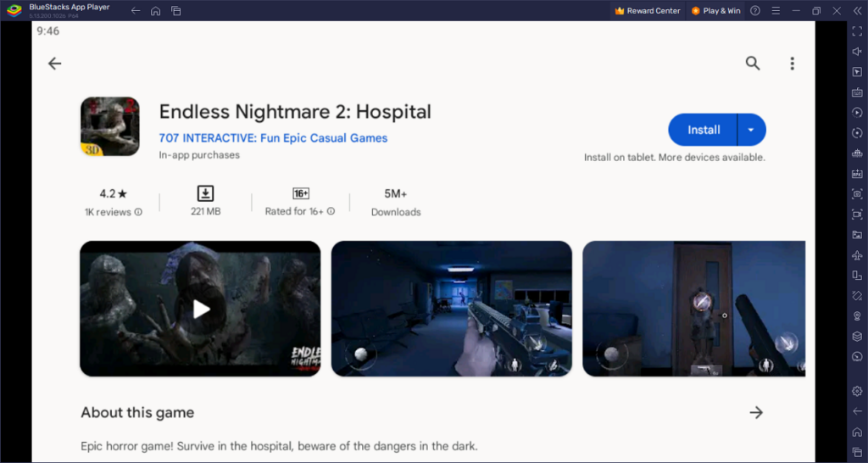Toggle mouse cursor lock in sidebar
Image resolution: width=868 pixels, height=463 pixels.
857,72
